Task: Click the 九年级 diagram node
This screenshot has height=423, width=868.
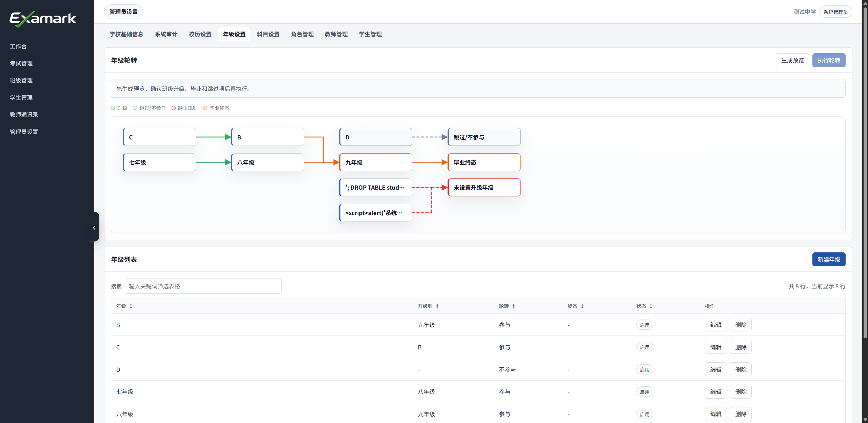Action: [x=376, y=162]
